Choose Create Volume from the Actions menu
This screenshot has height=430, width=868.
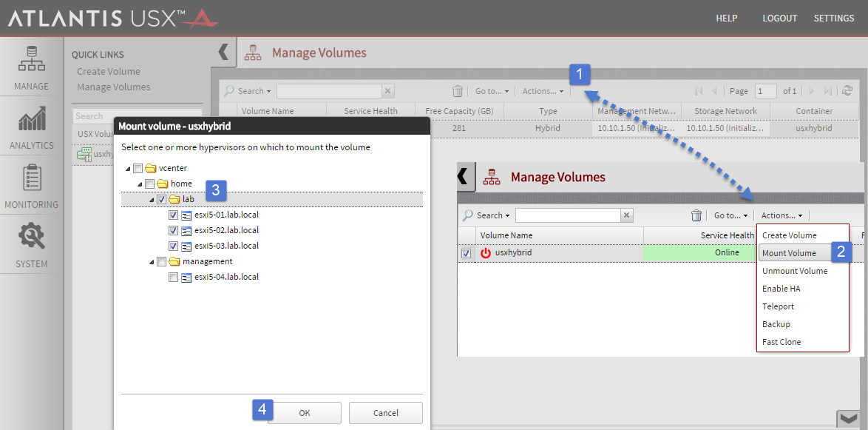(x=790, y=235)
